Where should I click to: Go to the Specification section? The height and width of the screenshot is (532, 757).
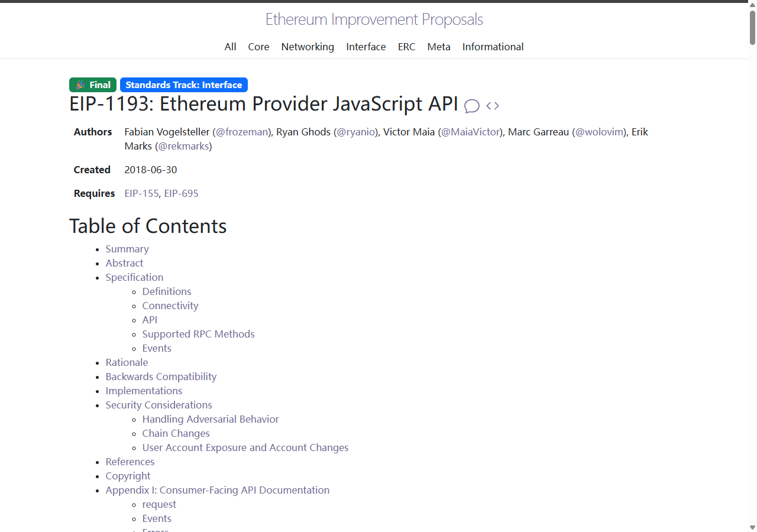134,277
